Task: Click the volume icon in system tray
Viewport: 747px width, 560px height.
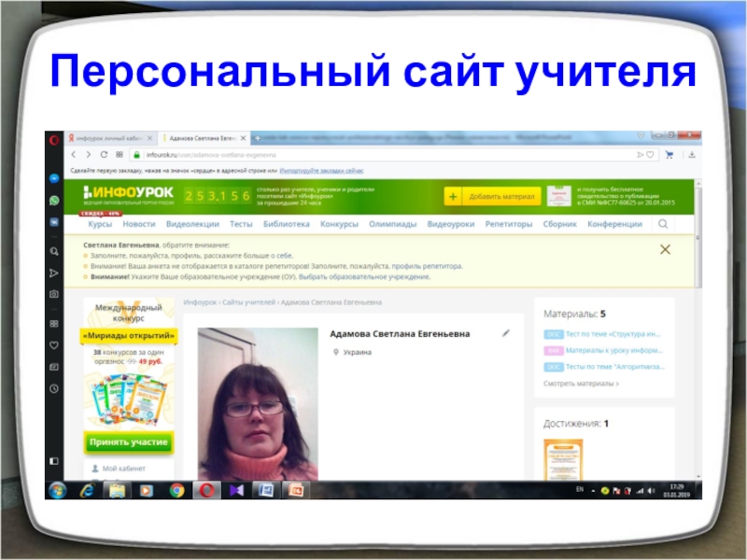Action: (651, 491)
